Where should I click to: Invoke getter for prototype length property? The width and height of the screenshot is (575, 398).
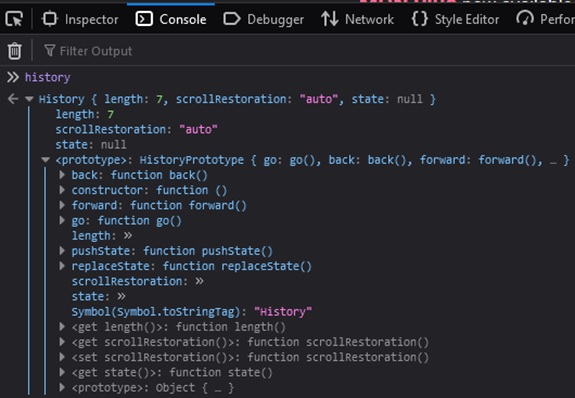tap(128, 235)
